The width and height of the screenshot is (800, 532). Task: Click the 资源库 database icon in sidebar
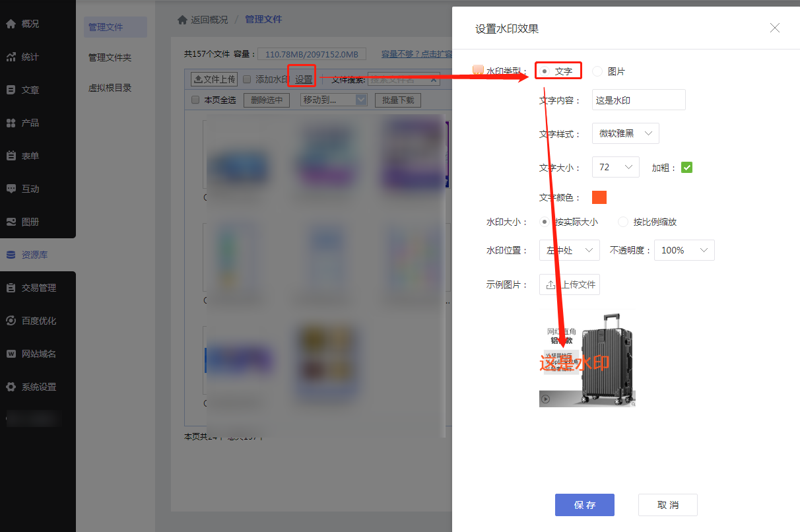pyautogui.click(x=11, y=255)
